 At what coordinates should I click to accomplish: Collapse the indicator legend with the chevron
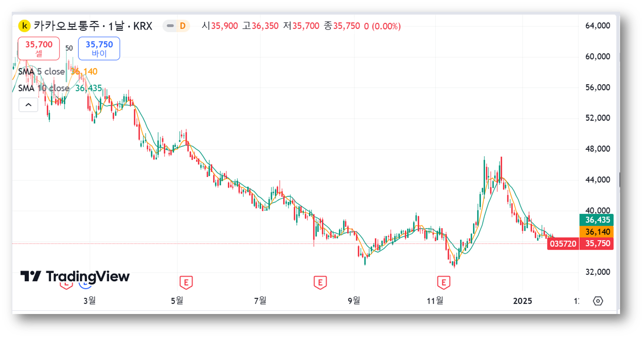pyautogui.click(x=28, y=105)
